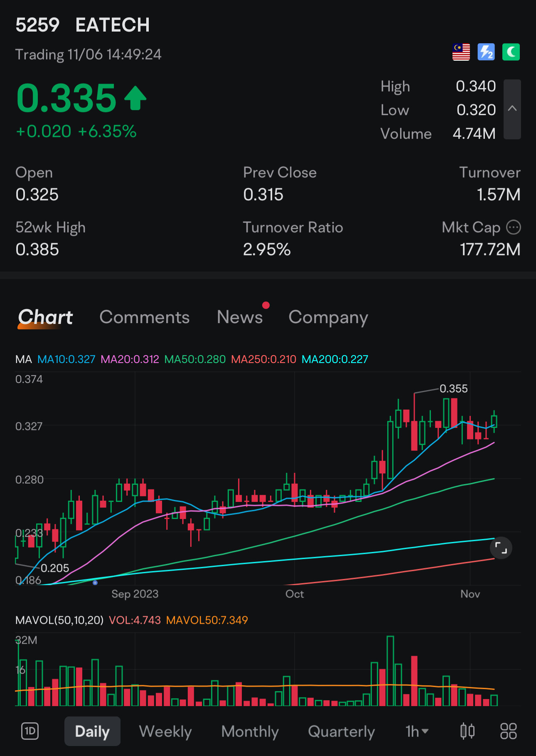Screen dimensions: 536x756
Task: Tap the Mkt Cap value 177.72M
Action: click(x=490, y=250)
